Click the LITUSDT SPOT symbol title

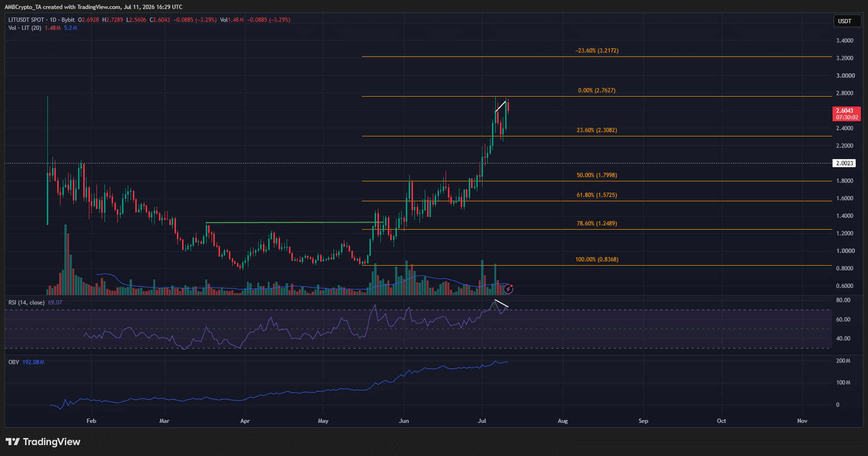point(26,20)
